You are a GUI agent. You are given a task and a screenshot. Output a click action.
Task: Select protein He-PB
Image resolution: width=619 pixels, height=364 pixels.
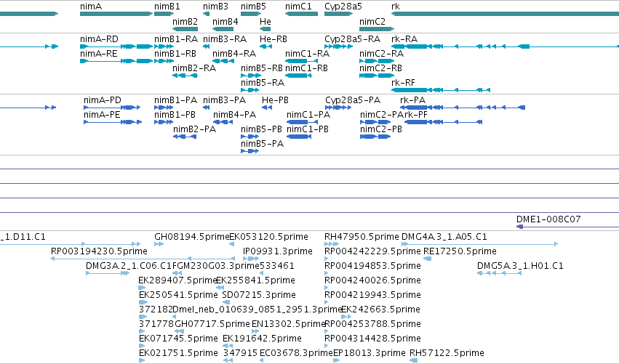(275, 100)
